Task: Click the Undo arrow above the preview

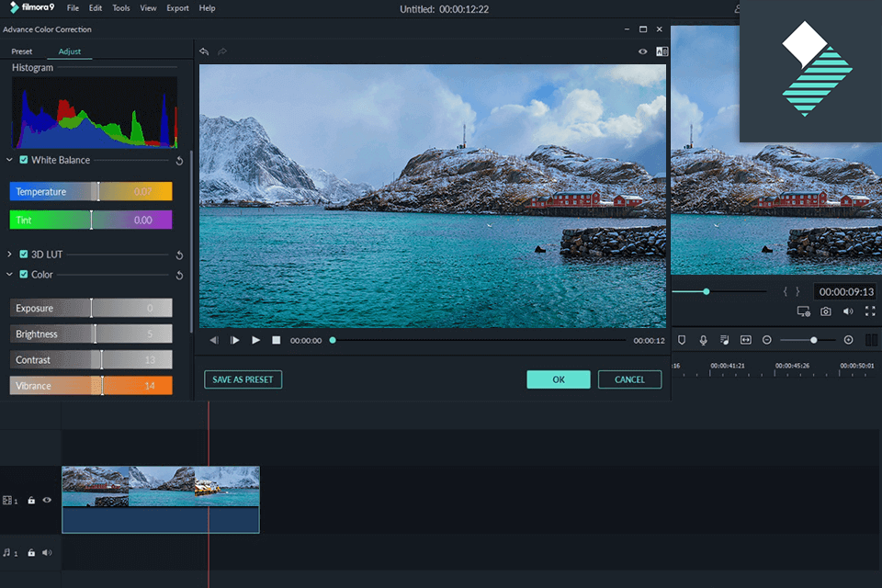Action: 203,51
